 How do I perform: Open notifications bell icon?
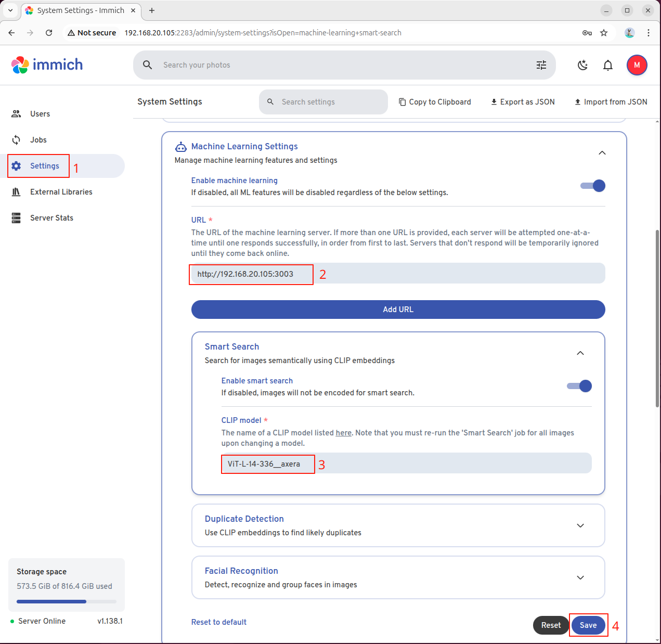pos(607,65)
